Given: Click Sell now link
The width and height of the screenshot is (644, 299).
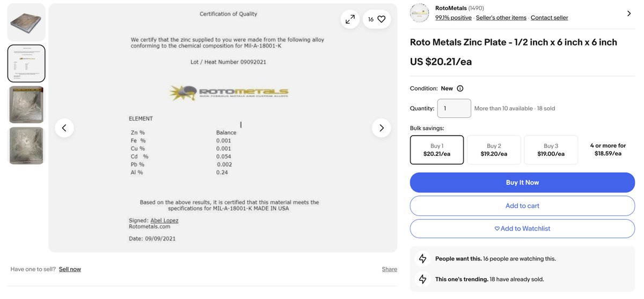Looking at the screenshot, I should (70, 269).
